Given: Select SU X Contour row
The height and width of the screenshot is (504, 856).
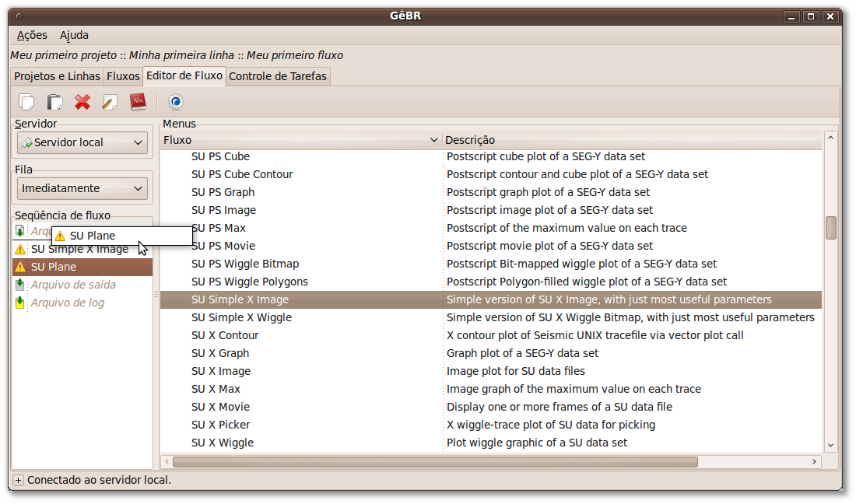Looking at the screenshot, I should 491,335.
